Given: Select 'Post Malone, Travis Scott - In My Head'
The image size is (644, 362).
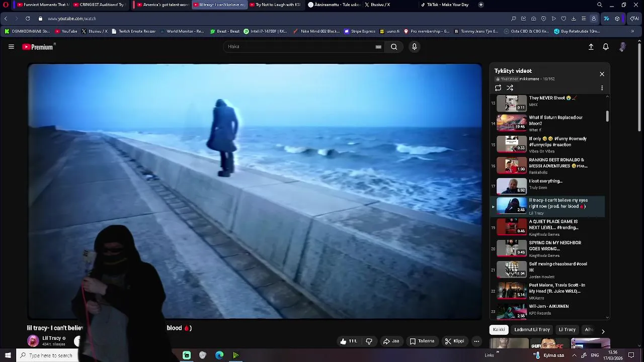Looking at the screenshot, I should (547, 291).
